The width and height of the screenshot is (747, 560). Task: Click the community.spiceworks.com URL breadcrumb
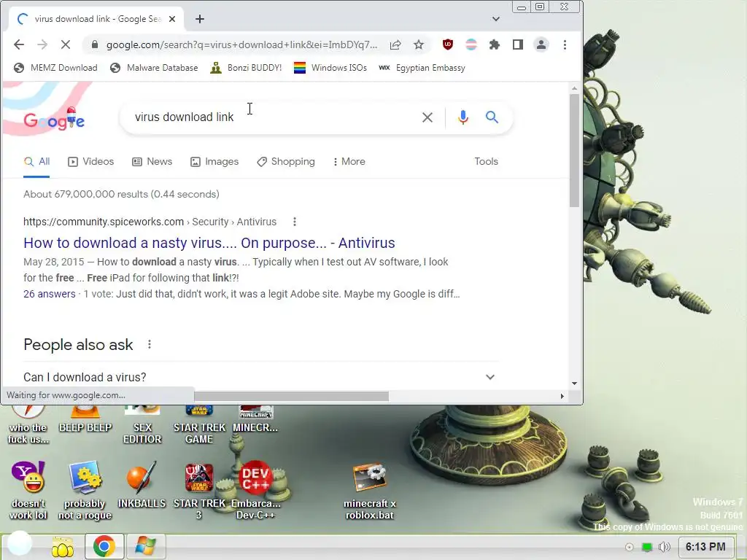[150, 222]
